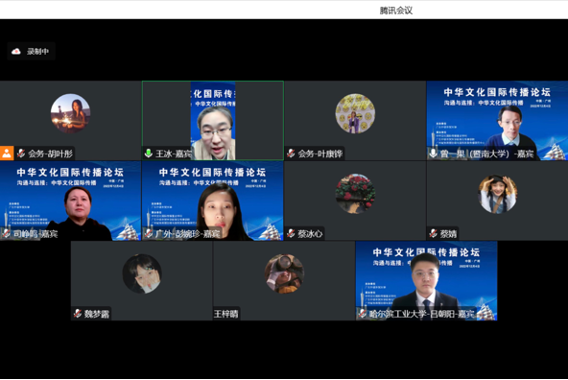Image resolution: width=568 pixels, height=380 pixels.
Task: Click muted mic icon of 吕朝阳 from 哈尔滨工业大学
Action: coord(362,314)
